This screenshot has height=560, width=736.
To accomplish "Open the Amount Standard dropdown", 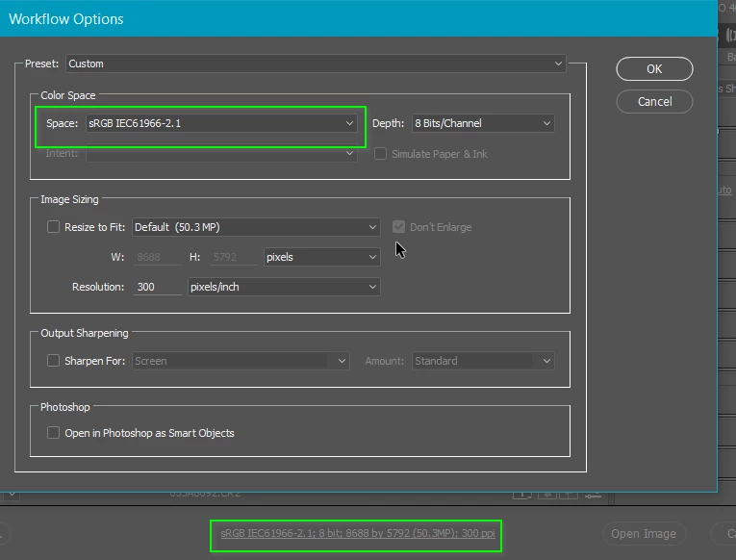I will 483,361.
